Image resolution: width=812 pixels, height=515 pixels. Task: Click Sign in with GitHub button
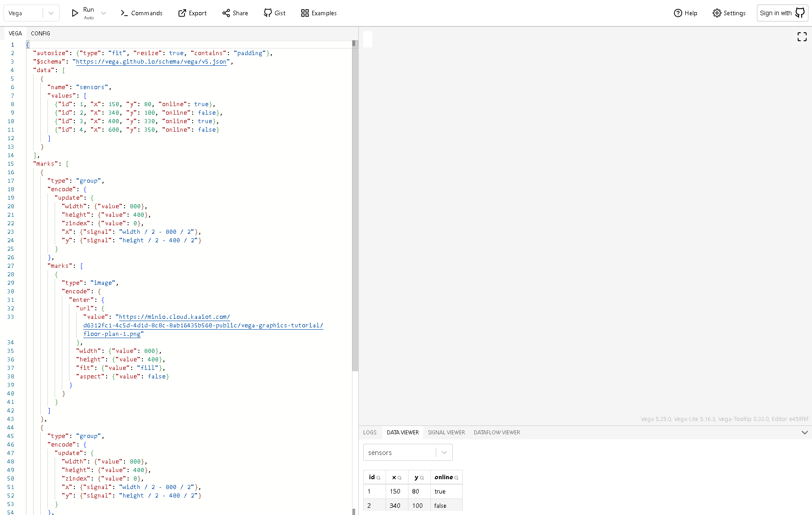(782, 13)
